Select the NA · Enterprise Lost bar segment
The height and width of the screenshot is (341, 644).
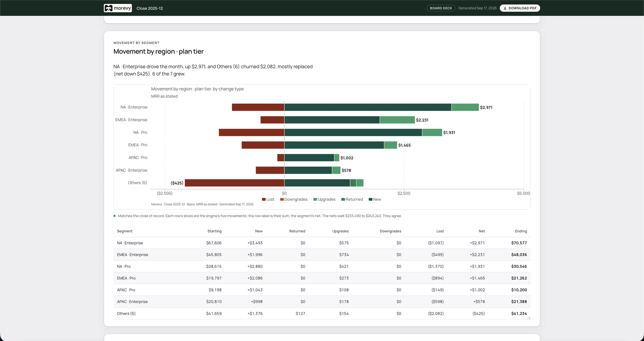pyautogui.click(x=258, y=107)
